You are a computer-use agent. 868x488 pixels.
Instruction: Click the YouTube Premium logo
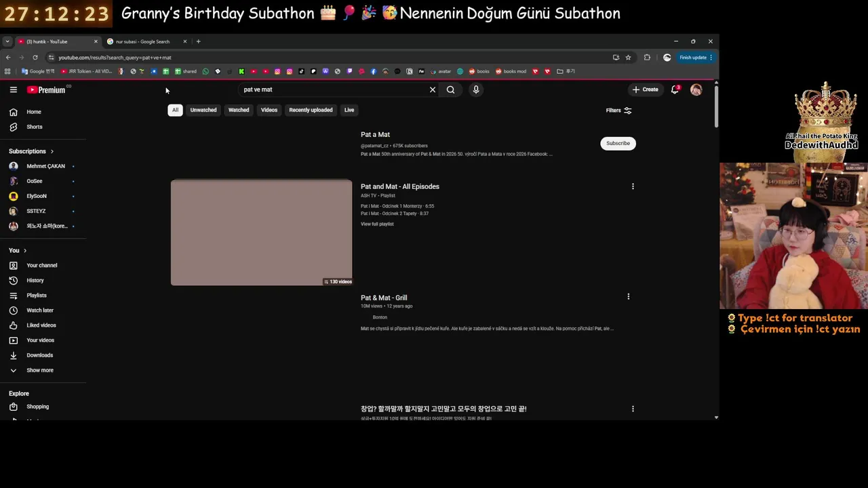point(46,89)
